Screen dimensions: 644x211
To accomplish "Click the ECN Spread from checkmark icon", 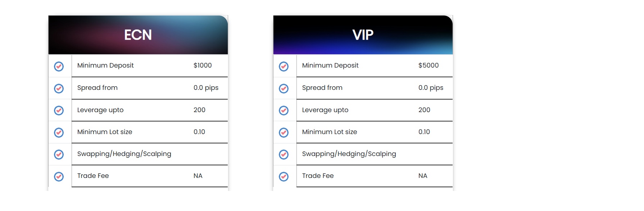I will pos(59,88).
